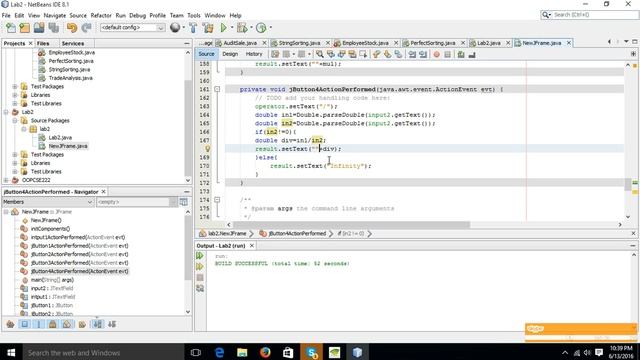
Task: Click the Profile Project clock icon
Action: pyautogui.click(x=261, y=28)
